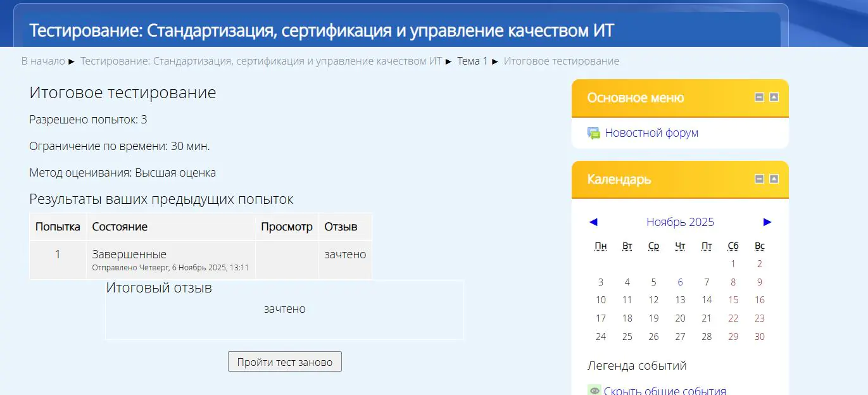
Task: Open course breadcrumb Тестирование: Стандартизация link
Action: pyautogui.click(x=261, y=61)
